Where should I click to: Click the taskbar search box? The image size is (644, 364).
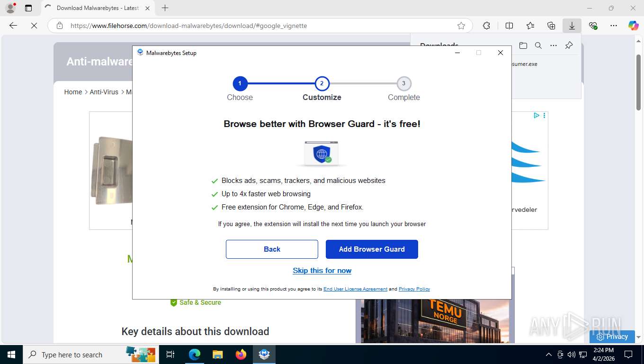pos(90,355)
